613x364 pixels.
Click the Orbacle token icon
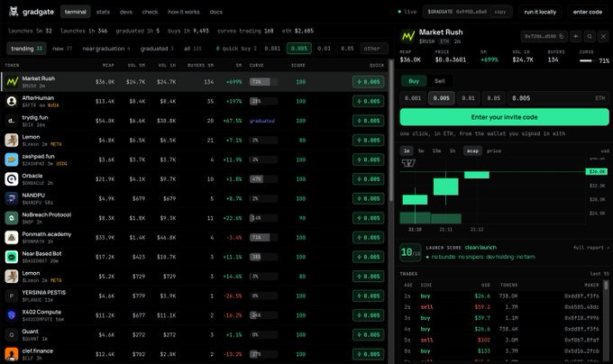(12, 179)
